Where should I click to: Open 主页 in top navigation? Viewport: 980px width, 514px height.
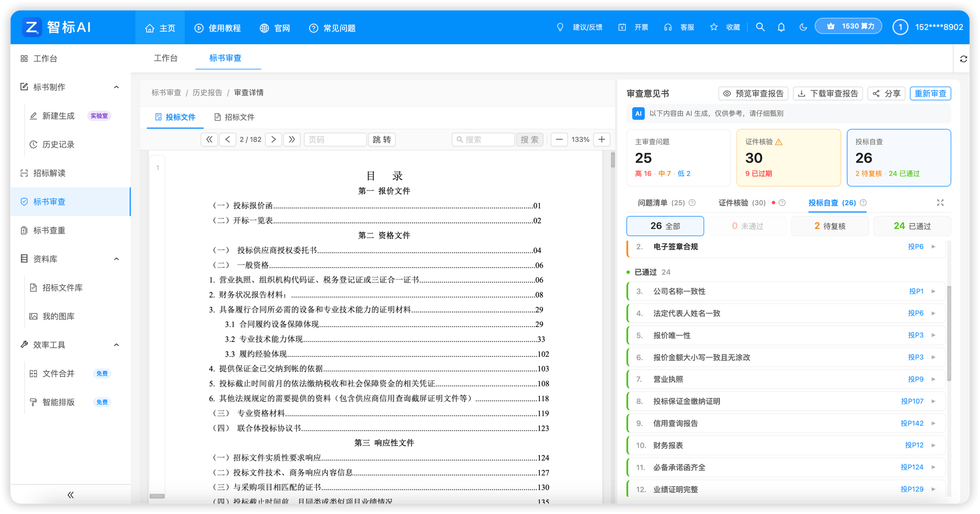click(160, 28)
